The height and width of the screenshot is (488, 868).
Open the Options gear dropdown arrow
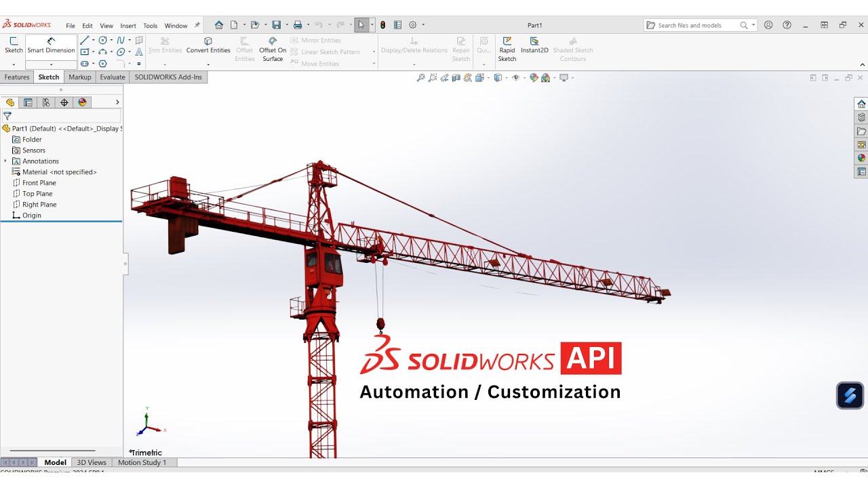(423, 25)
